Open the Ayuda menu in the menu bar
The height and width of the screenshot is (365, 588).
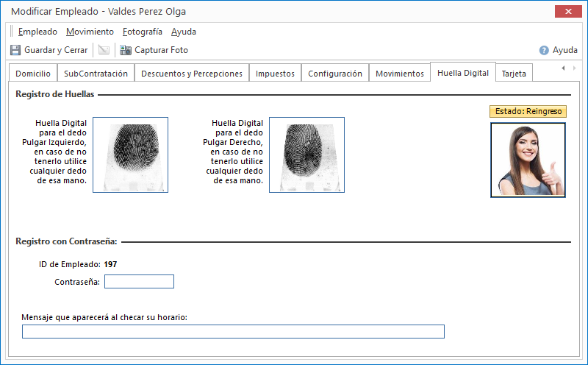184,32
